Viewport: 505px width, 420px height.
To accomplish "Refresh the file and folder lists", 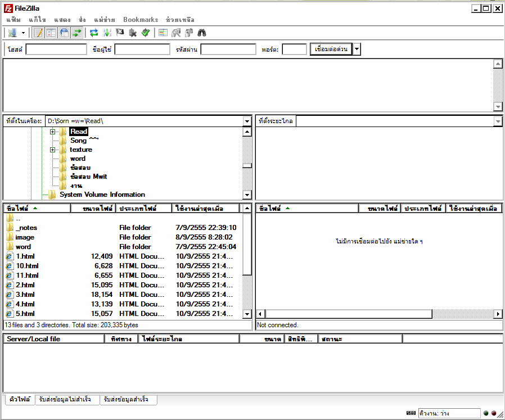I will 94,33.
